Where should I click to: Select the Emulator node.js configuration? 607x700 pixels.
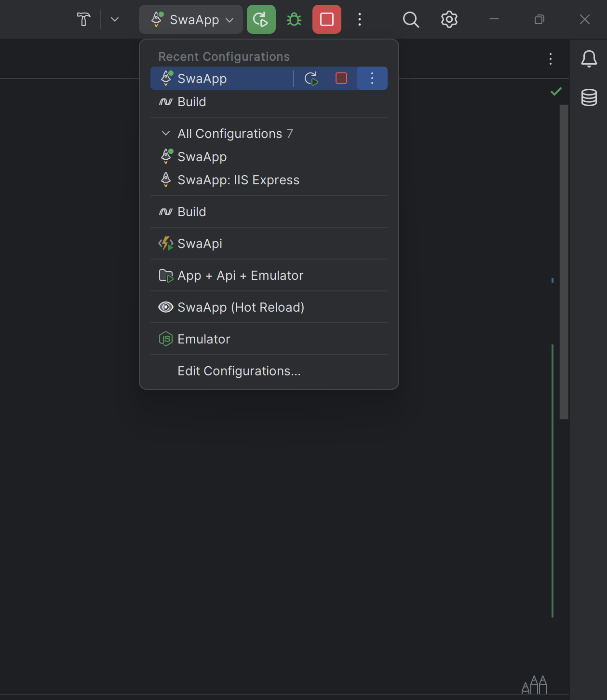203,339
